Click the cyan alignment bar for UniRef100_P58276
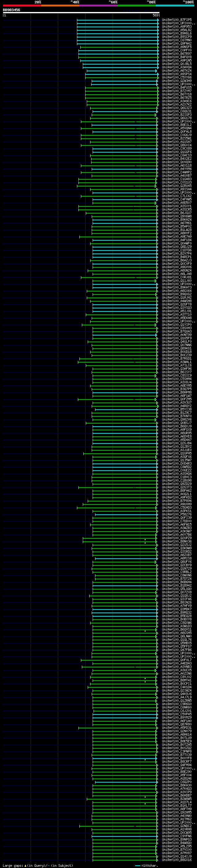 pos(127,515)
